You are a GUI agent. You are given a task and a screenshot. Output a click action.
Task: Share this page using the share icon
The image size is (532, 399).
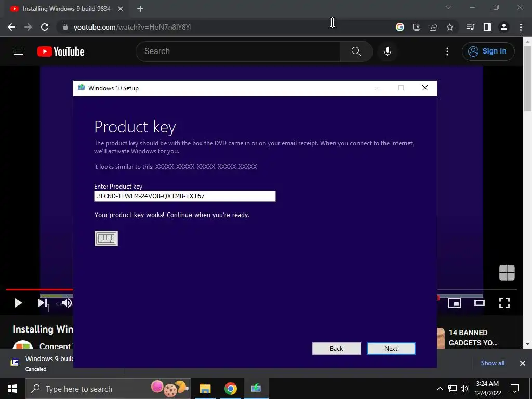[x=433, y=27]
